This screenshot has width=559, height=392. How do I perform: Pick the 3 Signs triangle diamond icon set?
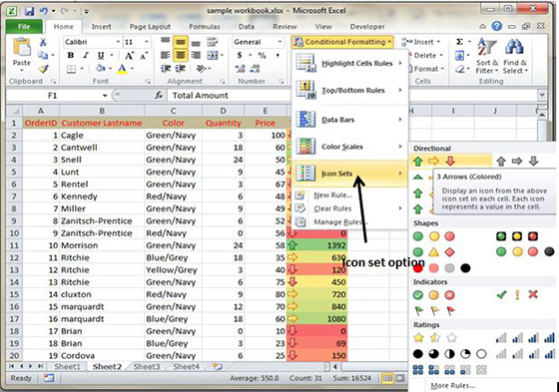[x=434, y=252]
